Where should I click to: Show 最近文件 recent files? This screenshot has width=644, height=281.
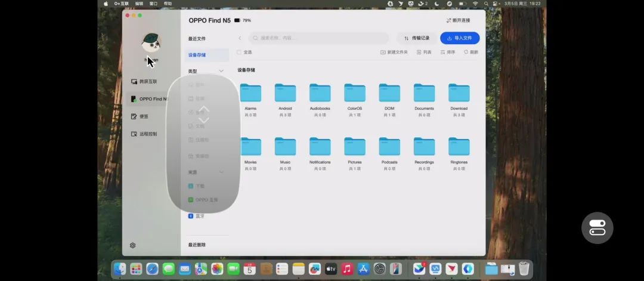(197, 39)
